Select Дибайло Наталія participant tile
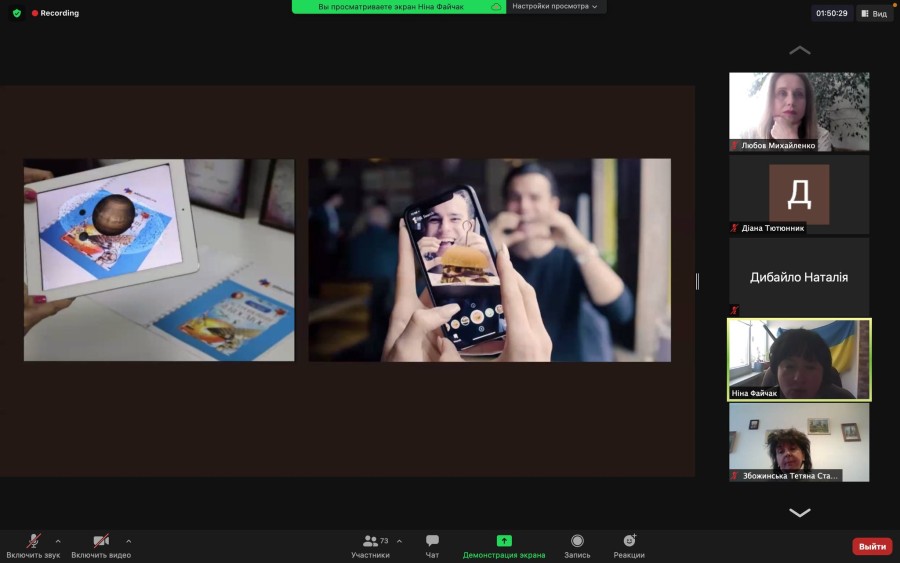Image resolution: width=900 pixels, height=563 pixels. (x=799, y=277)
